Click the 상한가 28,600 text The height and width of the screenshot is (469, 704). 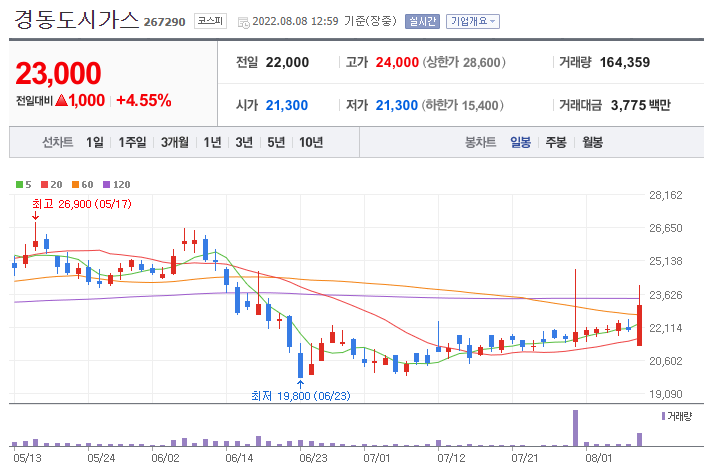(x=464, y=62)
